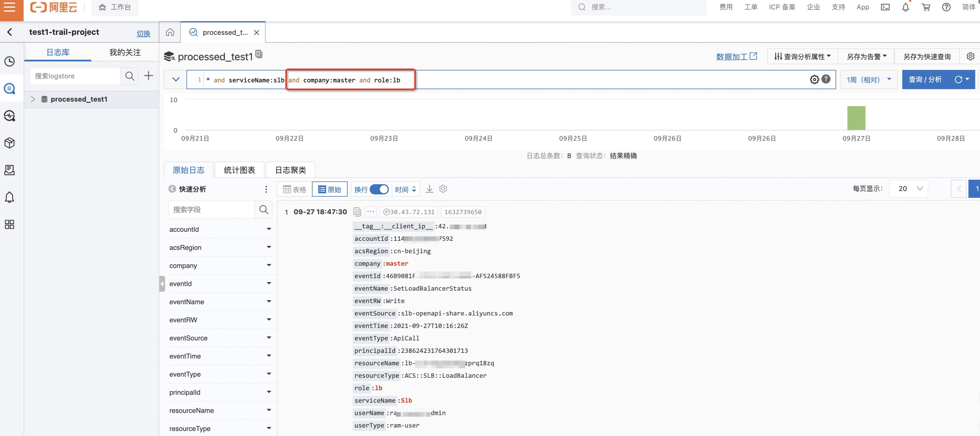980x436 pixels.
Task: Open the Cloud Shell terminal icon
Action: coord(885,7)
